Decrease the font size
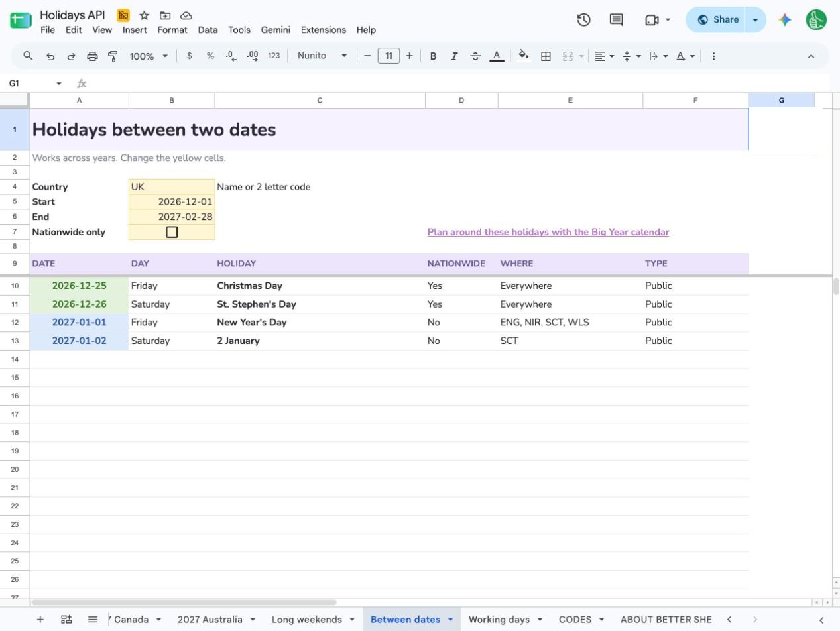 click(x=367, y=56)
